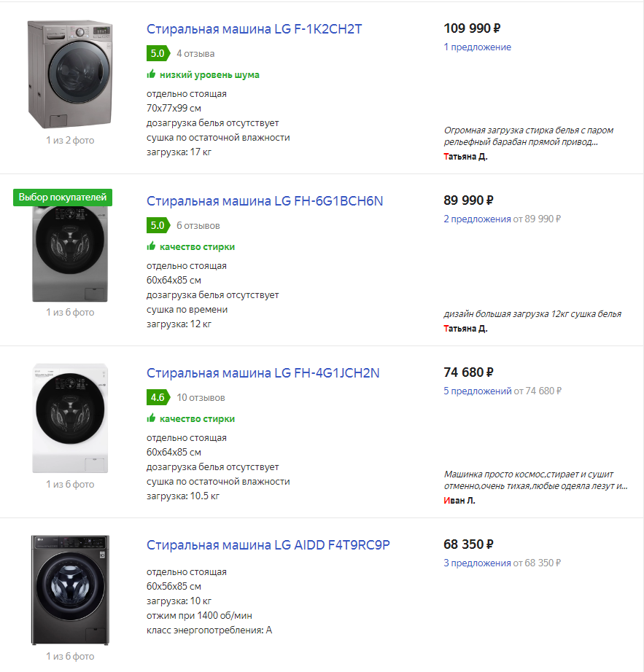Open LG FH-4G1JCH2N product title link
Viewport: 644px width, 672px height.
[x=263, y=373]
